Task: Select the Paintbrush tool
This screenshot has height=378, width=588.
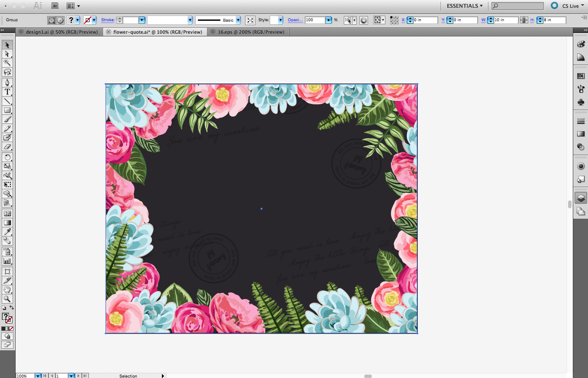Action: pyautogui.click(x=7, y=119)
